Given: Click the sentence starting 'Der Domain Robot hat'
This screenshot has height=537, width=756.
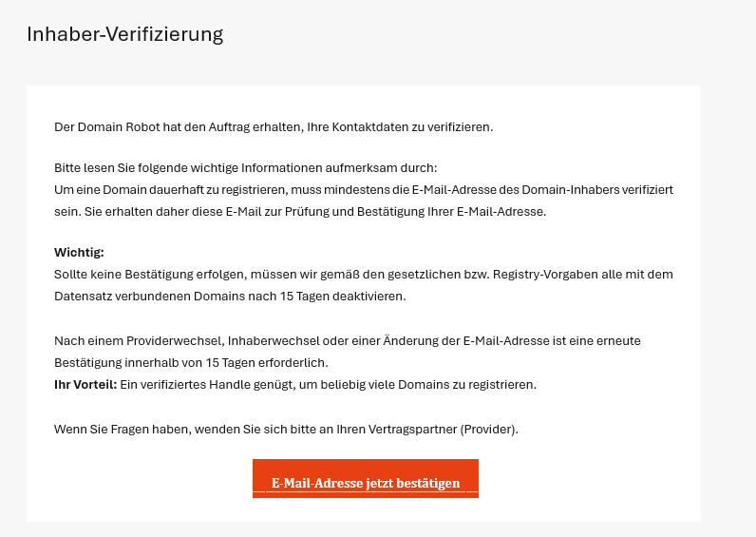Looking at the screenshot, I should [x=274, y=127].
